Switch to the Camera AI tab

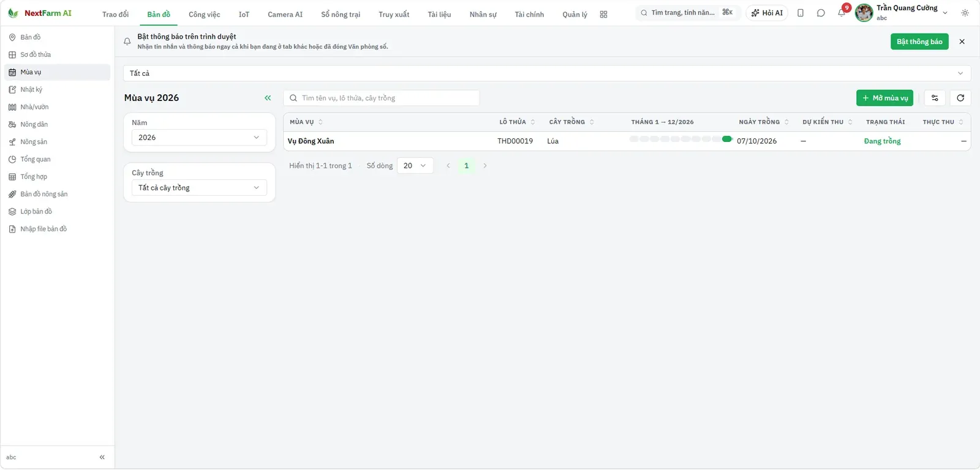[285, 14]
